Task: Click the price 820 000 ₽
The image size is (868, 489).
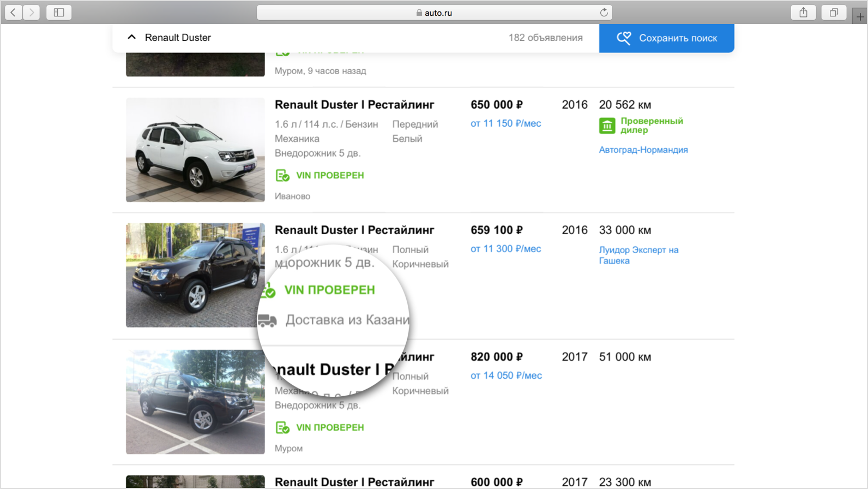Action: [x=497, y=357]
